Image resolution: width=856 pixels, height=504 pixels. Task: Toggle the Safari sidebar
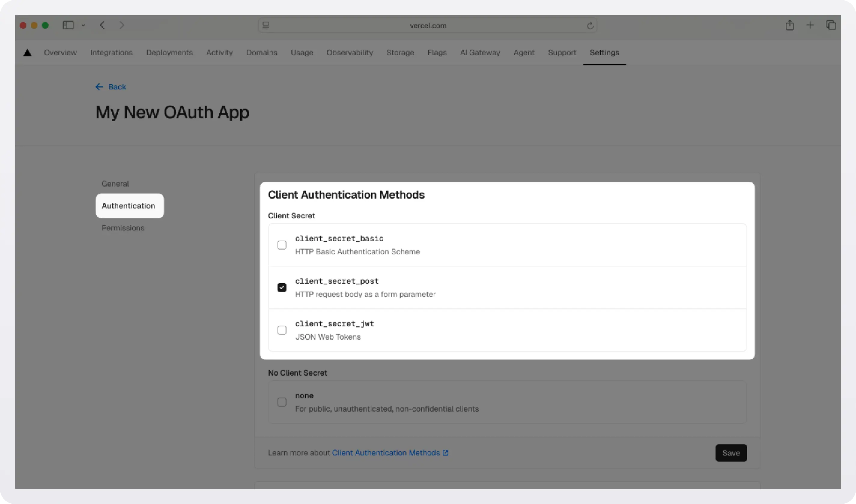pyautogui.click(x=68, y=25)
